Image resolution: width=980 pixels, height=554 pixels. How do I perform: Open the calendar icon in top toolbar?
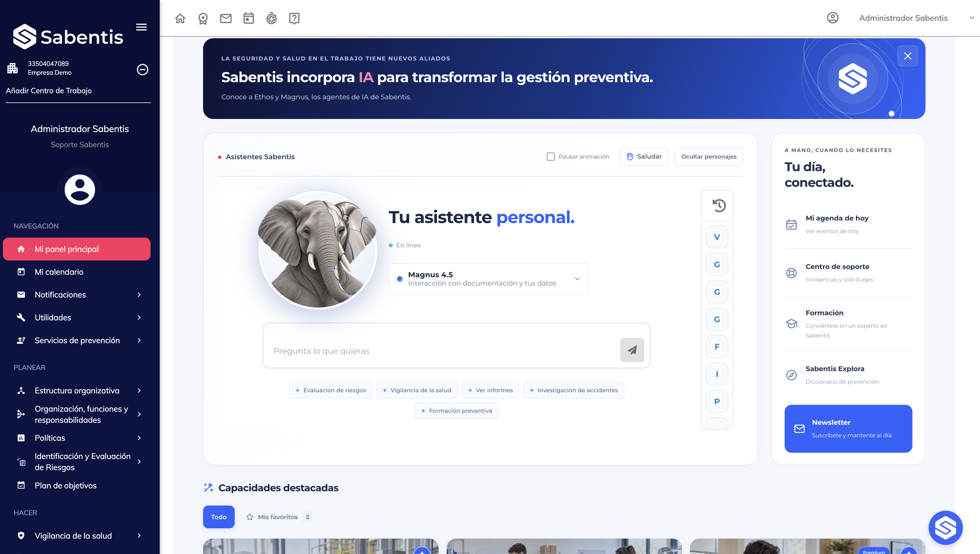click(248, 18)
